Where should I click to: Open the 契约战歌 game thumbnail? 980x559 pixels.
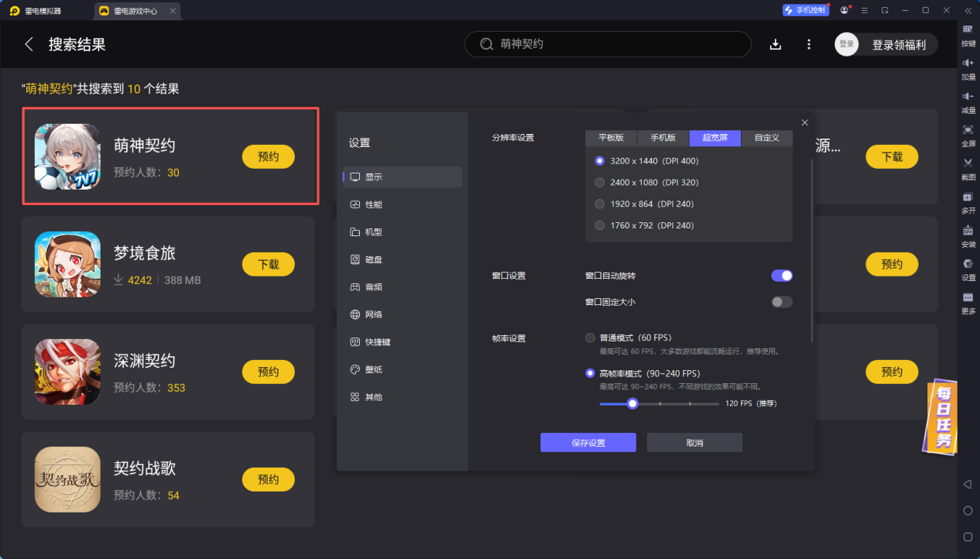(x=67, y=479)
